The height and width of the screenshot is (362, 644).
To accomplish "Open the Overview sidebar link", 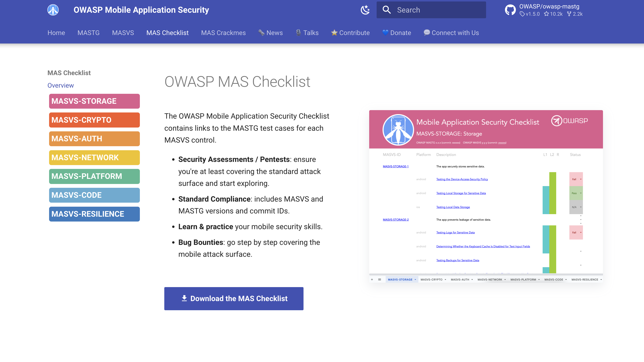I will click(x=61, y=85).
